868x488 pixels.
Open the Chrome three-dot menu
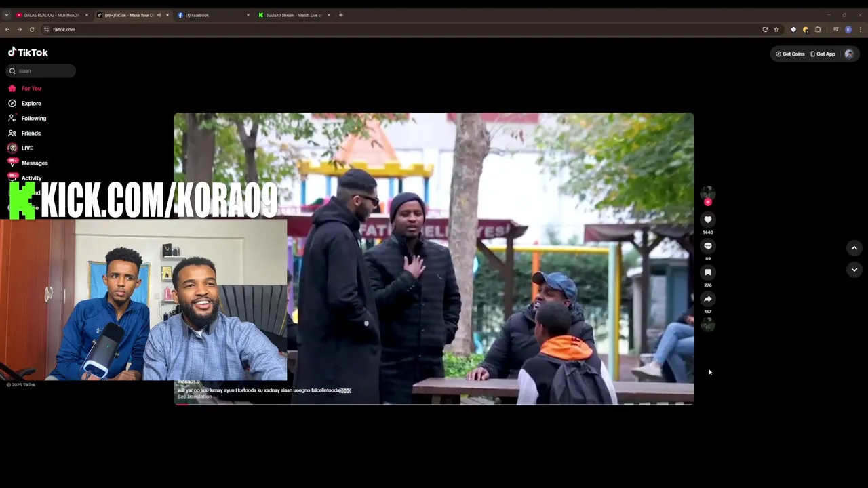pos(861,29)
